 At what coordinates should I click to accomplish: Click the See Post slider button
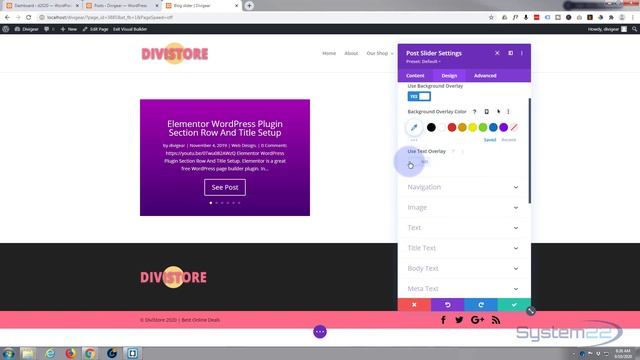pos(225,187)
